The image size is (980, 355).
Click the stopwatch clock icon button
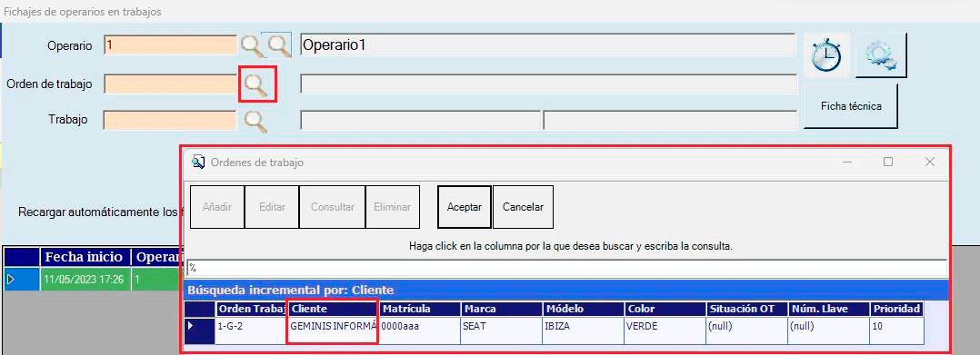(826, 56)
